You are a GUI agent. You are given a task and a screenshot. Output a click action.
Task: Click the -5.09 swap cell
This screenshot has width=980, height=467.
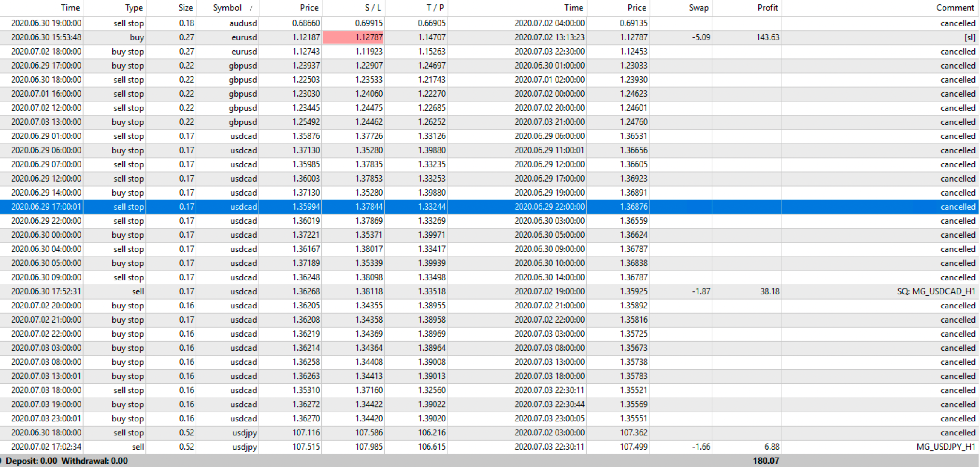click(x=701, y=37)
